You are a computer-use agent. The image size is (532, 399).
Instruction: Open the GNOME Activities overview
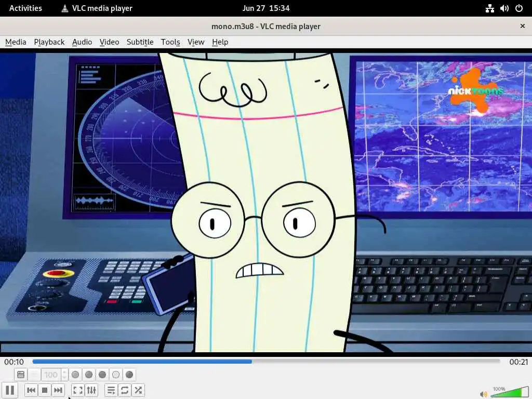pyautogui.click(x=25, y=8)
